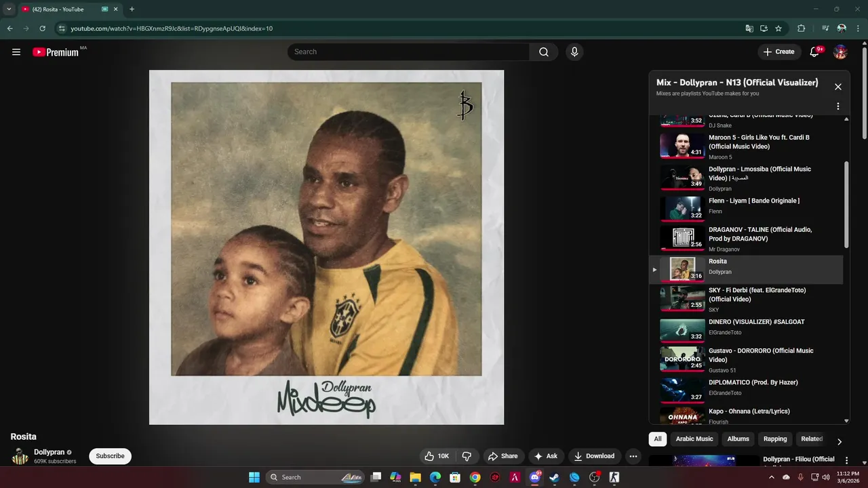This screenshot has width=868, height=488.
Task: Select the Related filter chip
Action: click(x=812, y=439)
